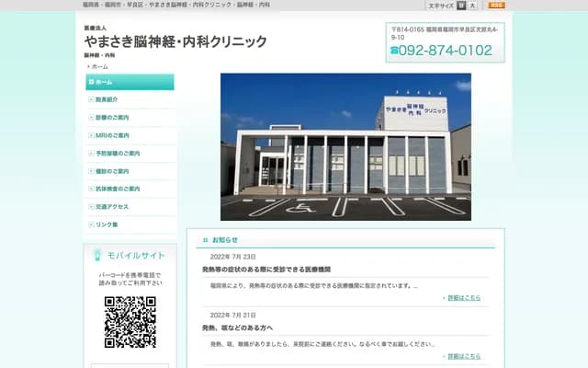This screenshot has width=588, height=368.
Task: Click the 脳神経・内科 subtitle below the title
Action: click(x=99, y=55)
